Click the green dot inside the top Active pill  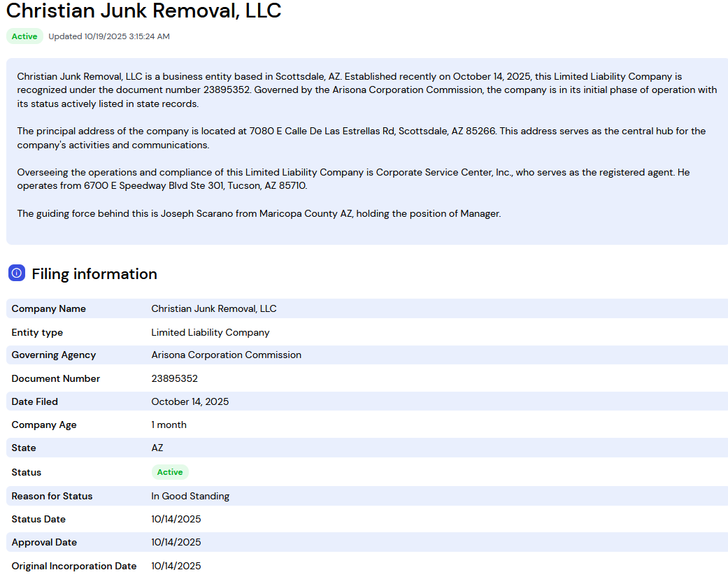[x=15, y=36]
